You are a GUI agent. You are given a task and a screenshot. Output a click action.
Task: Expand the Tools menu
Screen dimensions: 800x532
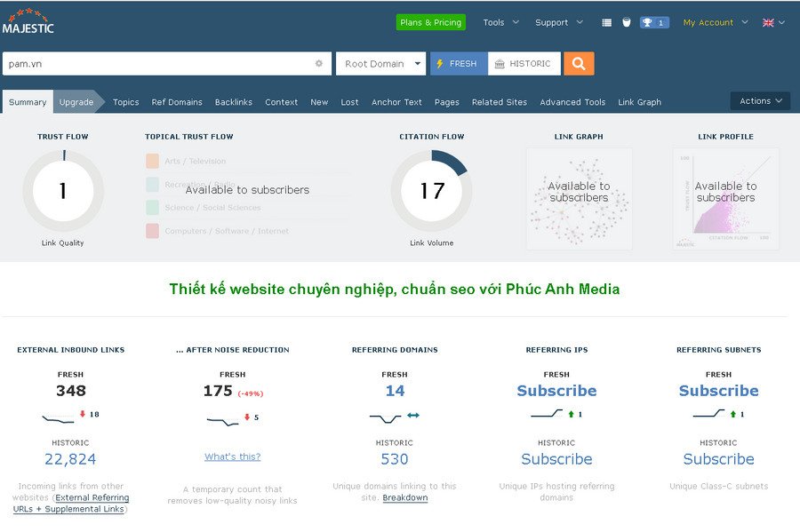tap(500, 23)
